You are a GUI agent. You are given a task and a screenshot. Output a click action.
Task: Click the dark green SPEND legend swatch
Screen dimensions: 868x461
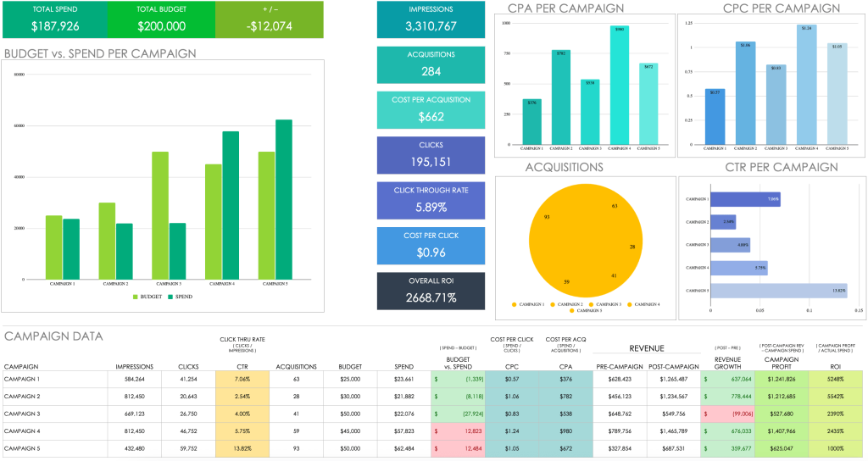(x=170, y=297)
